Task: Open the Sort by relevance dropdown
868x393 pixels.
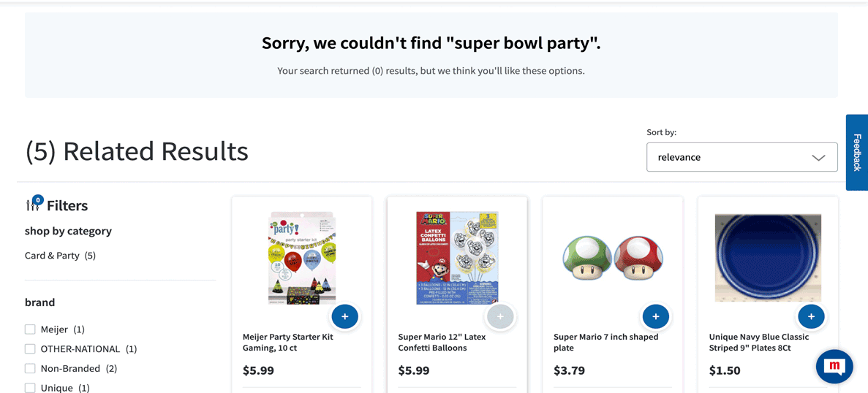Action: click(741, 157)
